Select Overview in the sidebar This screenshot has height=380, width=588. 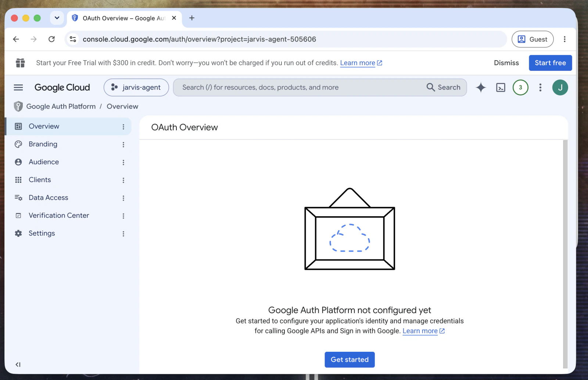point(69,126)
